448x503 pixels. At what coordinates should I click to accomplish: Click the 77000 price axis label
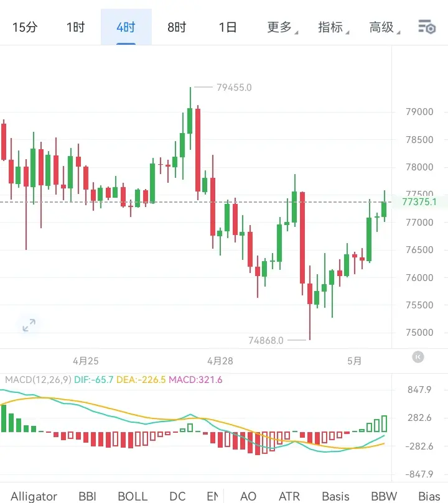[419, 222]
